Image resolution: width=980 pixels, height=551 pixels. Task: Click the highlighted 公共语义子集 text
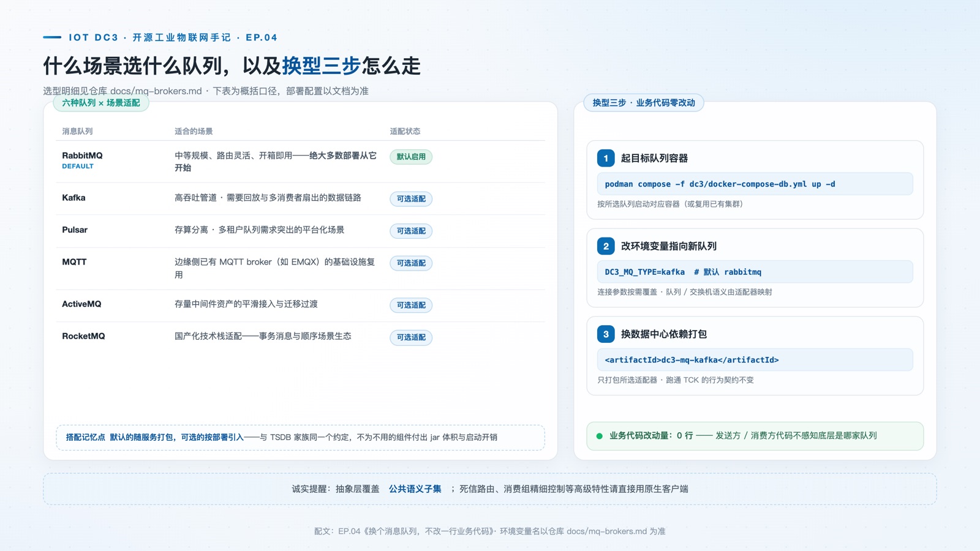tap(415, 489)
